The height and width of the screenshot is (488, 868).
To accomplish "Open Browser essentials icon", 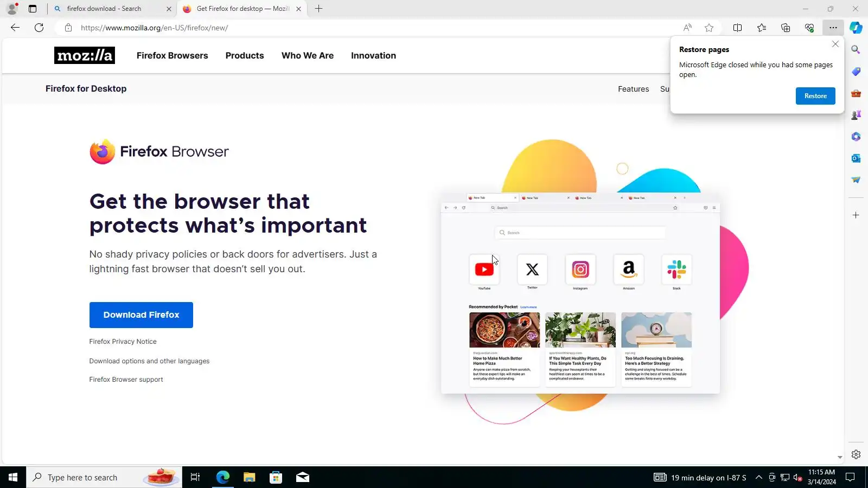I will [809, 28].
